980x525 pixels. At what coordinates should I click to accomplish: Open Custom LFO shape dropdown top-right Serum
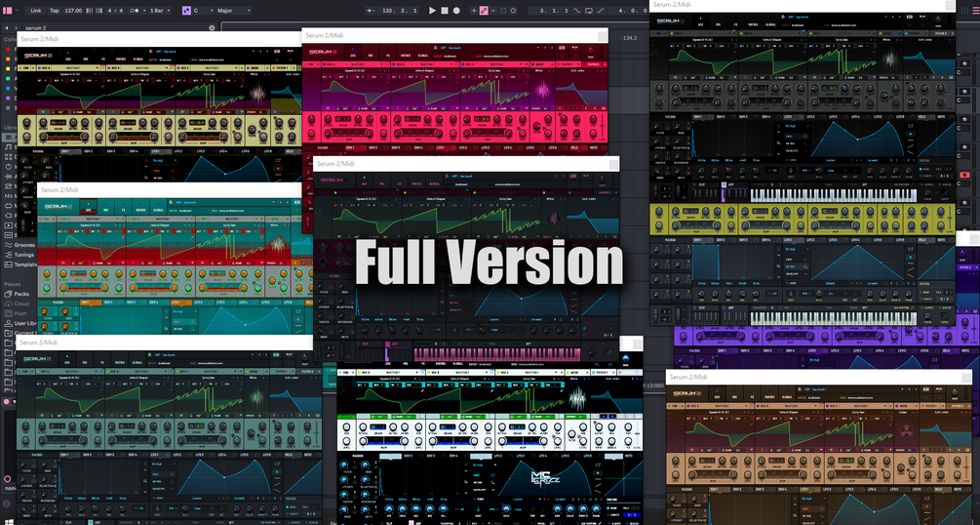click(831, 160)
